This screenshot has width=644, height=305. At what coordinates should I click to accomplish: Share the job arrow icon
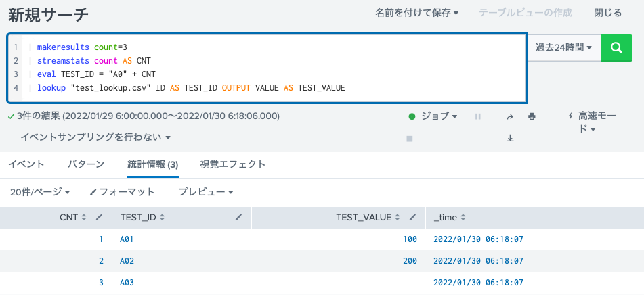pyautogui.click(x=510, y=116)
